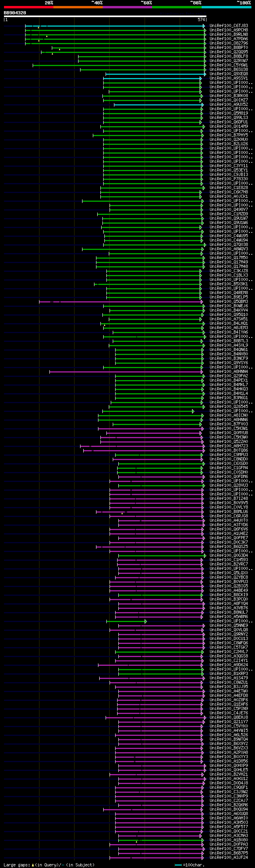Screen dimensions: 255x868
Task: Select label UniRef100_Q498V7
Action: (x=229, y=209)
